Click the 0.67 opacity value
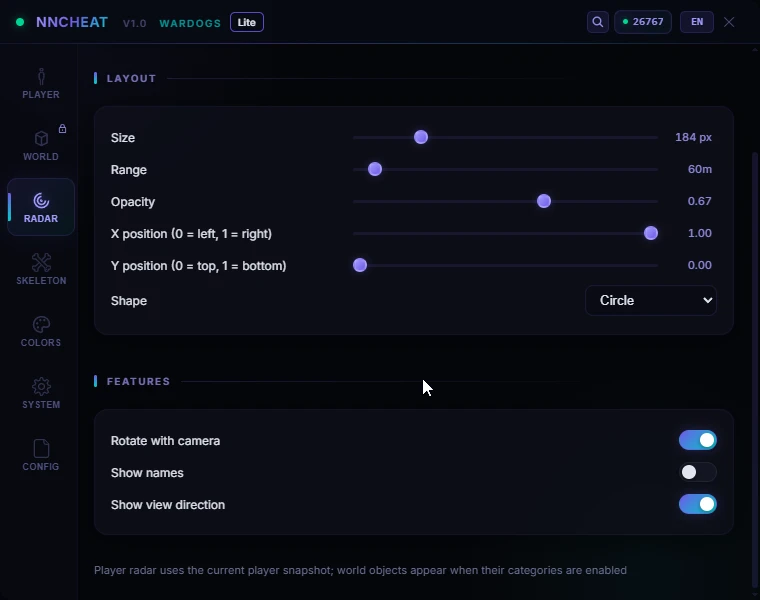This screenshot has height=600, width=760. pos(699,201)
